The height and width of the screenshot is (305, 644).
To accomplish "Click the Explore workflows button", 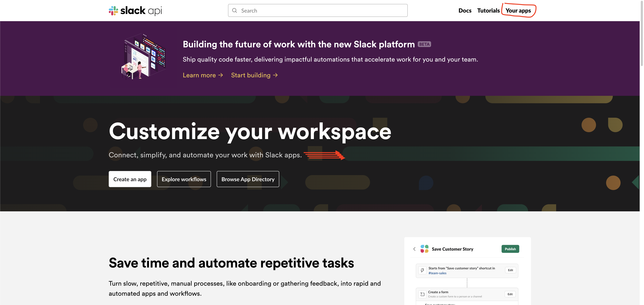I will (184, 179).
